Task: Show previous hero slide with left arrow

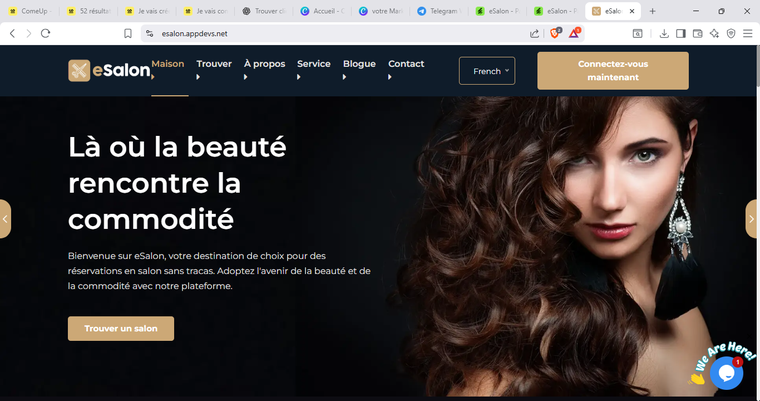Action: 5,219
